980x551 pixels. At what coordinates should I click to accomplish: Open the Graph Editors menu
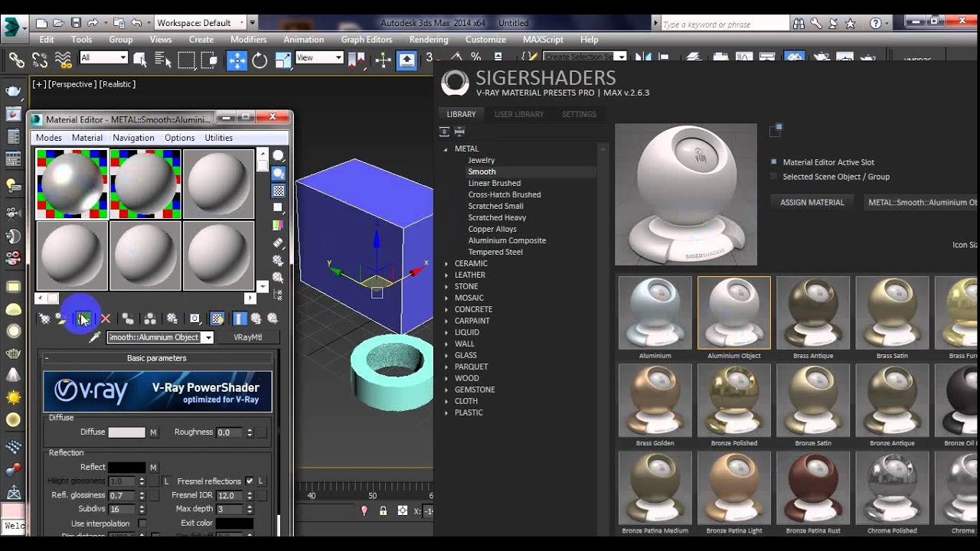pyautogui.click(x=367, y=40)
